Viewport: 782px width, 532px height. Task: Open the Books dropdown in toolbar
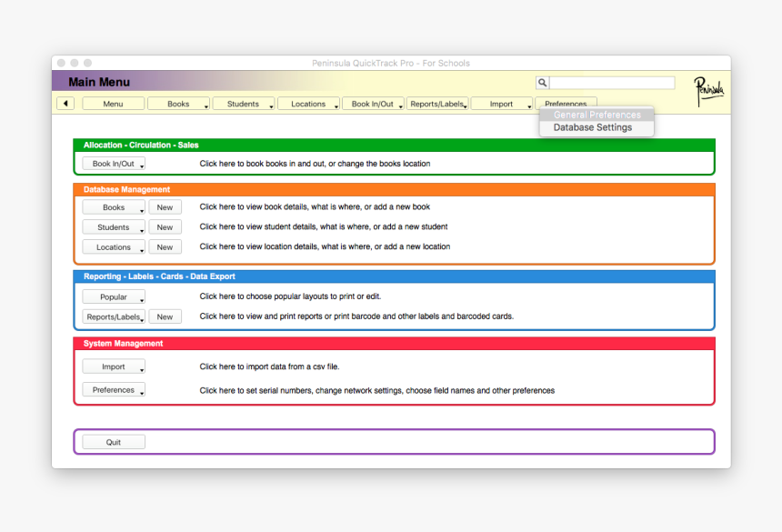click(178, 104)
